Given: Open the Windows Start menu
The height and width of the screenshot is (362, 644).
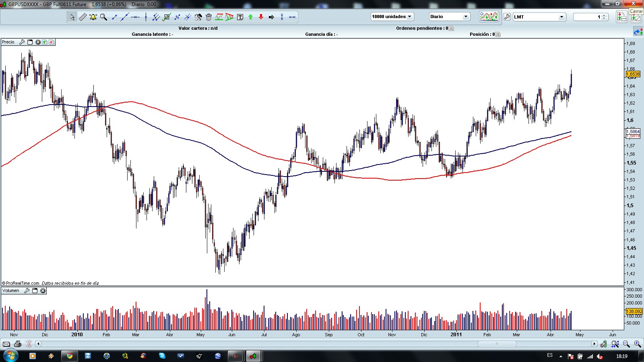Looking at the screenshot, I should (10, 356).
